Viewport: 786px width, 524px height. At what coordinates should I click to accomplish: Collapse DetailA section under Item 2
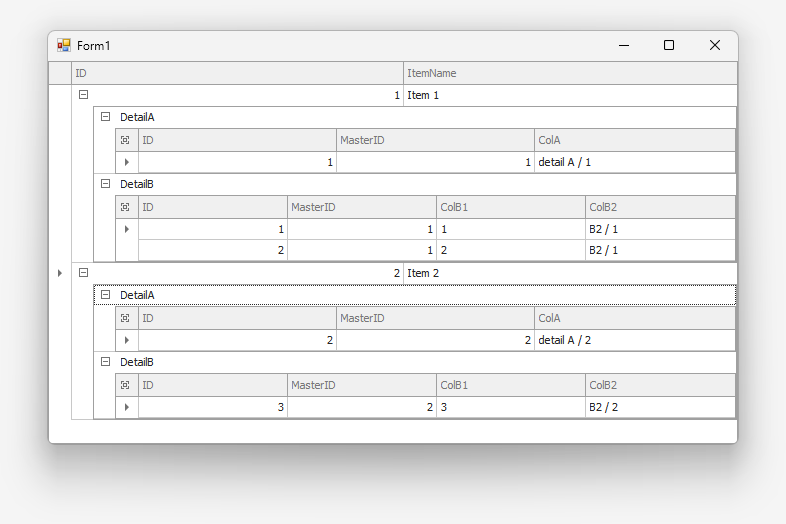[x=105, y=295]
